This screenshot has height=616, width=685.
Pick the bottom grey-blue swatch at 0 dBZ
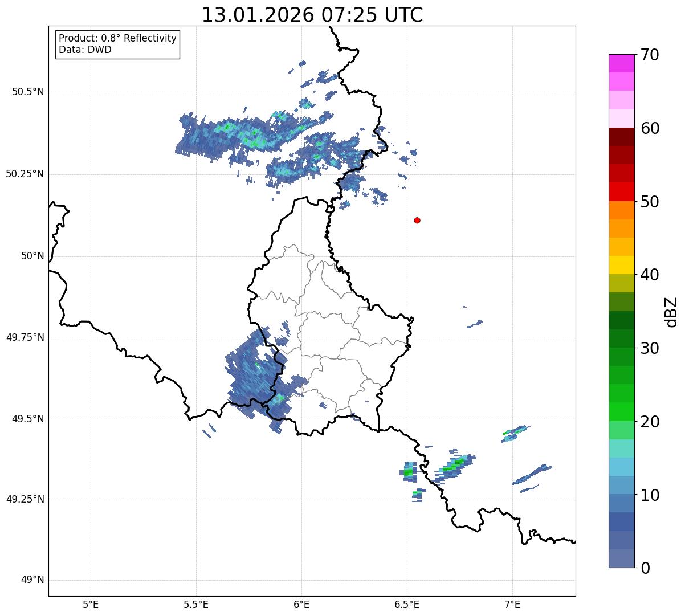pos(621,558)
